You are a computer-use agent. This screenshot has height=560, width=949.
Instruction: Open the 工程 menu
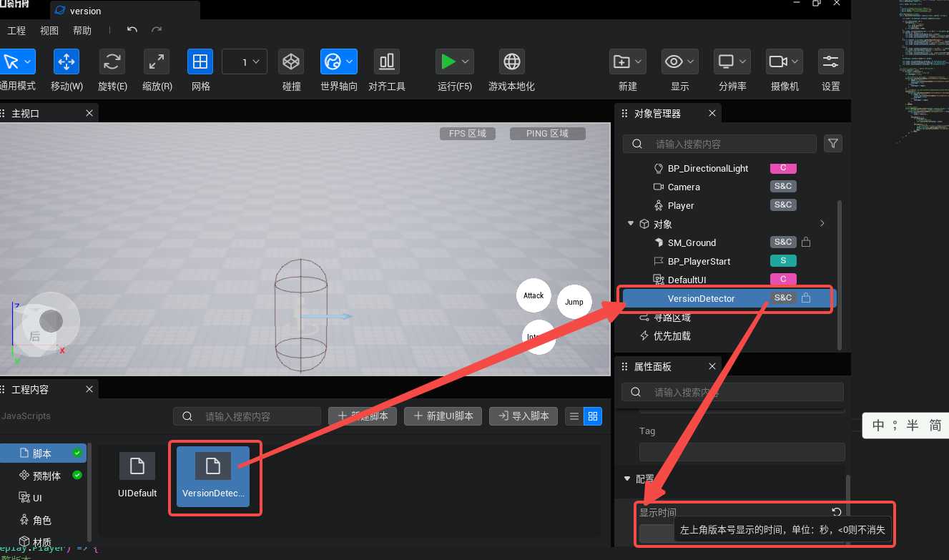[16, 31]
